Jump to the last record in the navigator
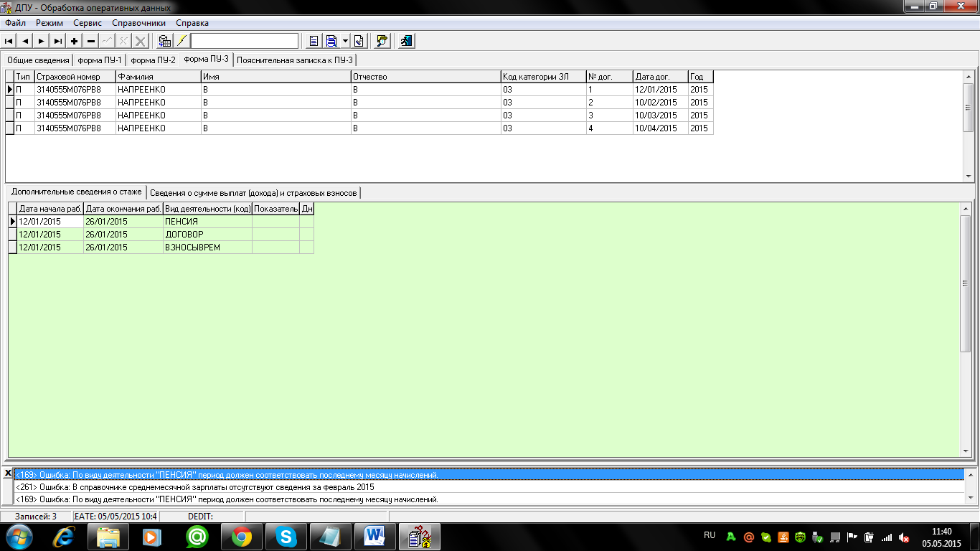This screenshot has width=980, height=551. [x=58, y=41]
